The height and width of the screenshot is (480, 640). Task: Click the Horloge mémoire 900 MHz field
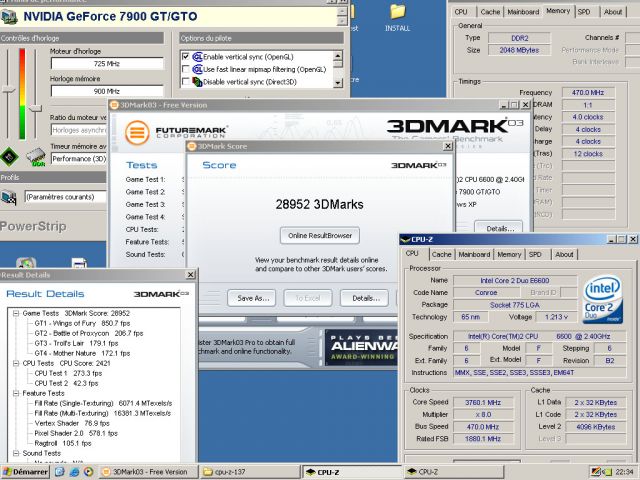pos(107,91)
